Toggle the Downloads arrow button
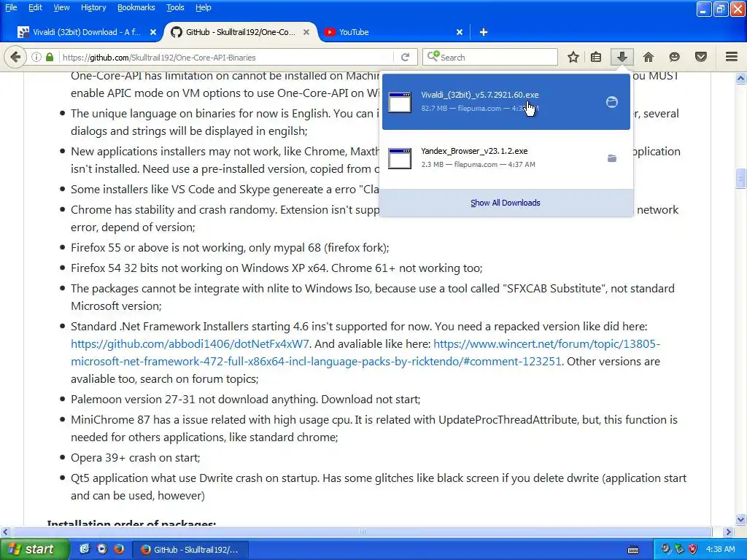747x560 pixels. tap(622, 57)
